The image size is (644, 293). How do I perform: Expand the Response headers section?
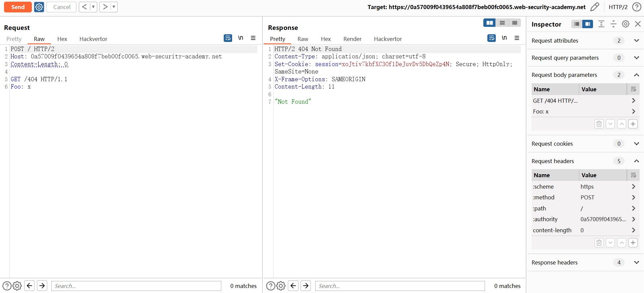click(x=636, y=262)
